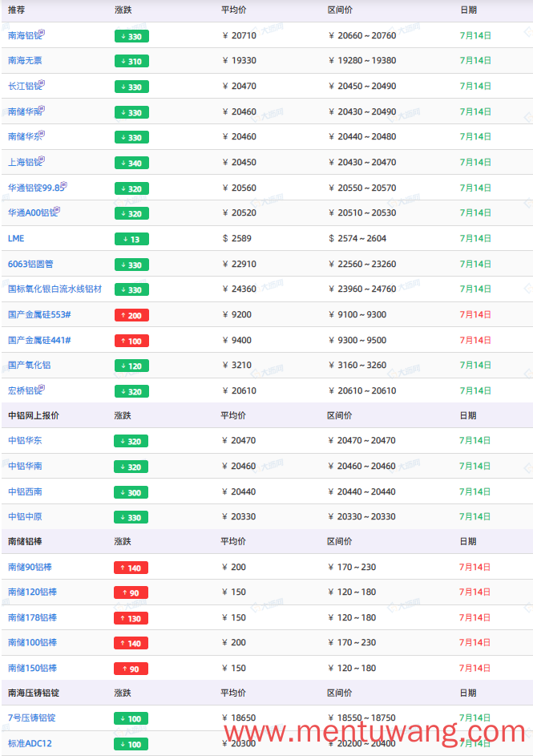Click the range ¥ 9300 ~ 9500

click(x=357, y=341)
